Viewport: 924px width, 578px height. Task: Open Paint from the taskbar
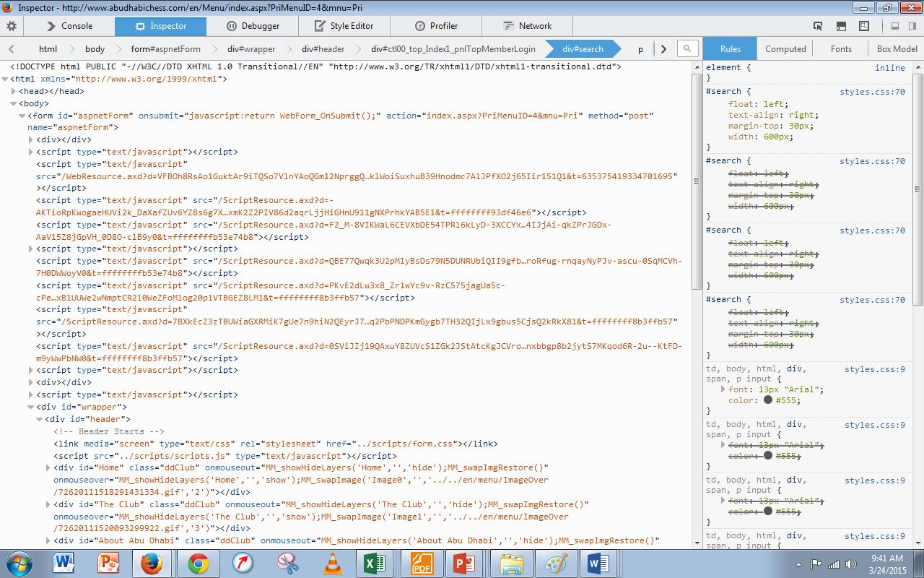[x=555, y=564]
